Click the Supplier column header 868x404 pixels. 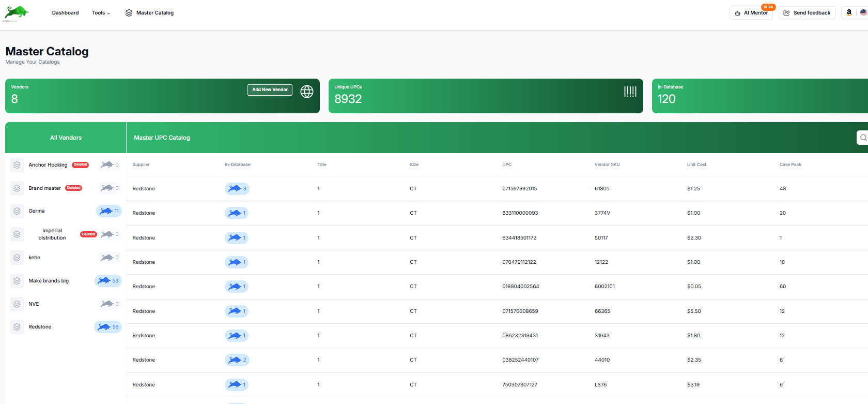141,164
